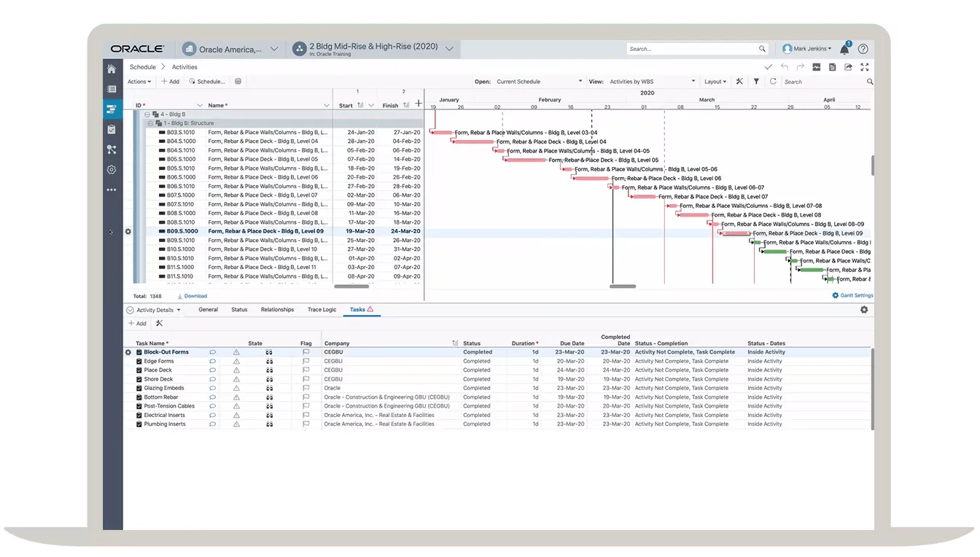The height and width of the screenshot is (557, 980).
Task: Select the Schedule Gantt icon in sidebar
Action: pos(112,109)
